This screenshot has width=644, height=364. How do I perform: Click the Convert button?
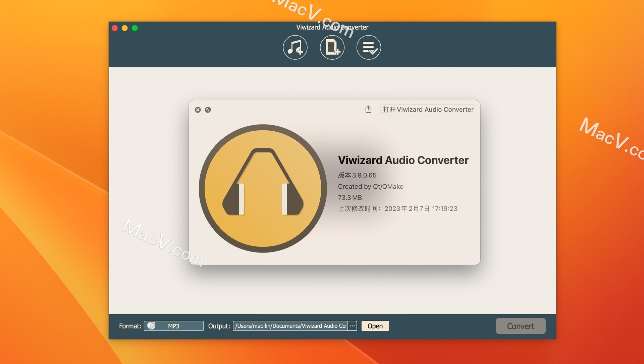tap(521, 326)
